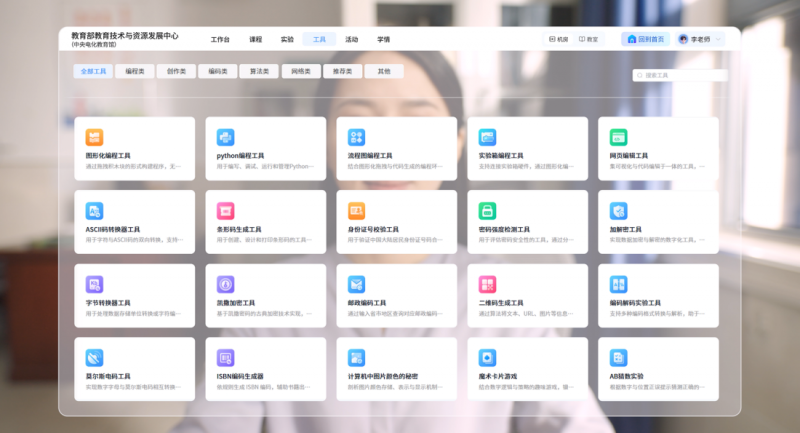The width and height of the screenshot is (800, 433).
Task: Select the 凯撒加密工具 icon
Action: (225, 284)
